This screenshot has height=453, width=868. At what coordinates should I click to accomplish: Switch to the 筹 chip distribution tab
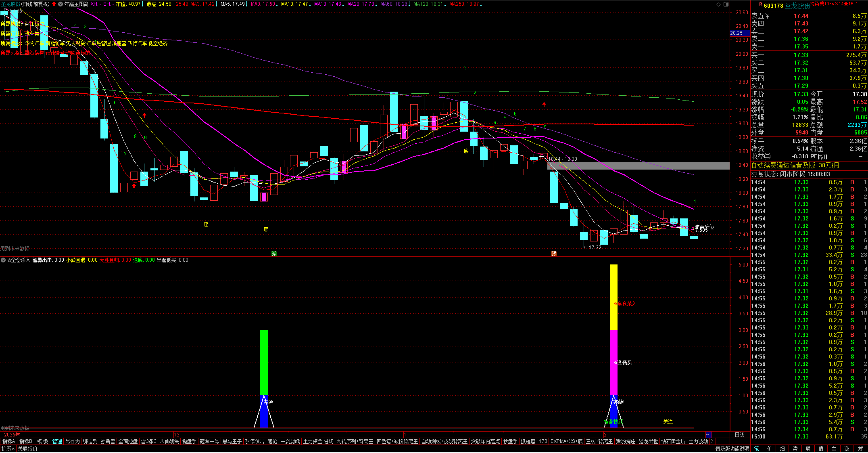pyautogui.click(x=860, y=449)
